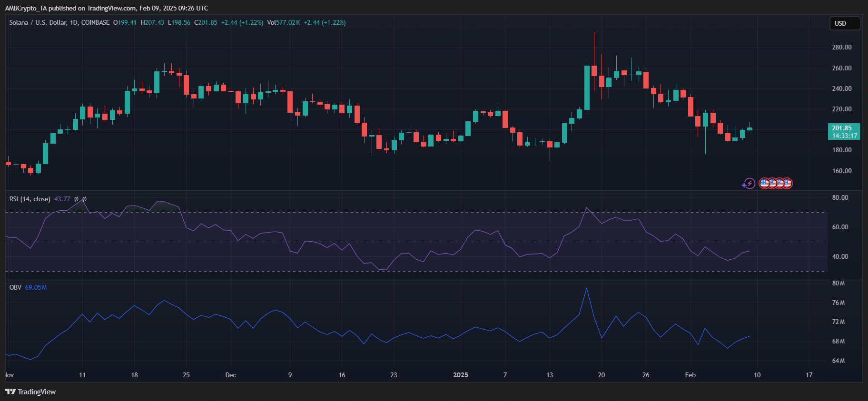Viewport: 868px width, 401px height.
Task: Click the TradingView logo in the bottom-left corner
Action: [30, 391]
